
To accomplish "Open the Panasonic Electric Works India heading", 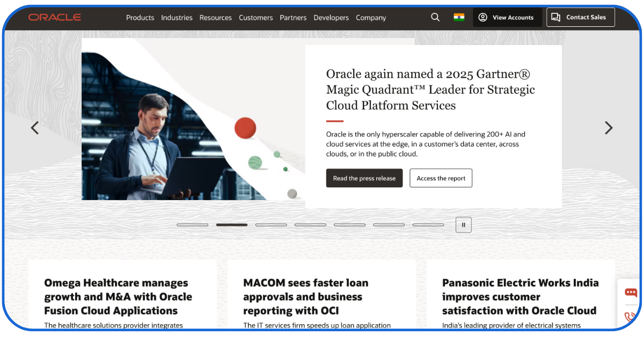I will [x=521, y=297].
